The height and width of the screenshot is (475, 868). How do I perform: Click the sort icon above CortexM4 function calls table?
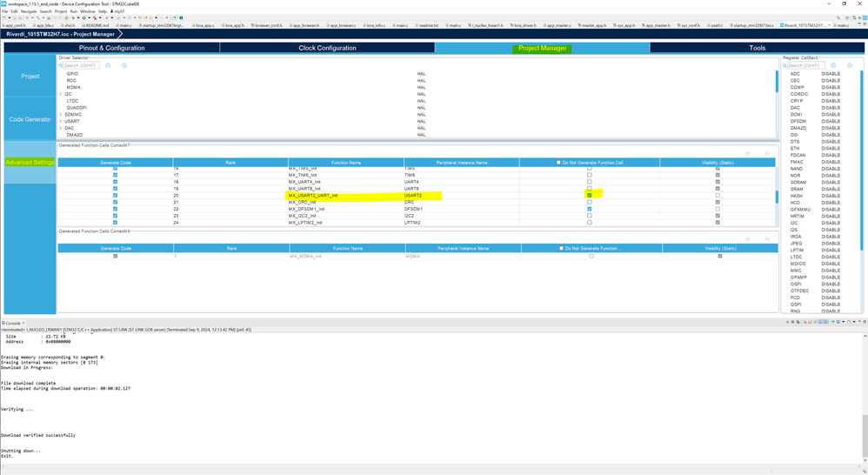point(747,239)
